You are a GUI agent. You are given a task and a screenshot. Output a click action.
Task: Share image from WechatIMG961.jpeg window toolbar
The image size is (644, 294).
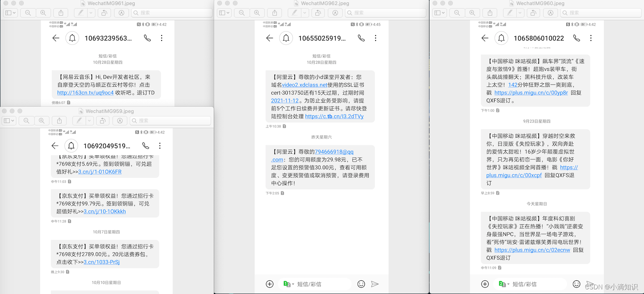click(61, 13)
